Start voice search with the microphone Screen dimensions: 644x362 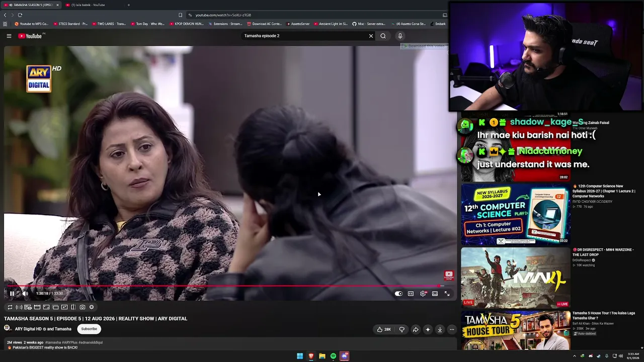coord(400,36)
